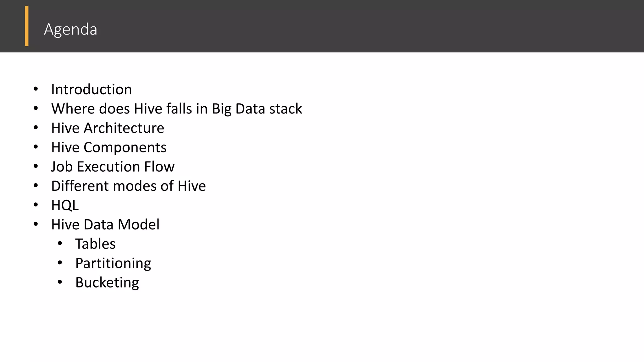Click the bullet before HQL
Screen dimensions: 644x362
(x=36, y=205)
